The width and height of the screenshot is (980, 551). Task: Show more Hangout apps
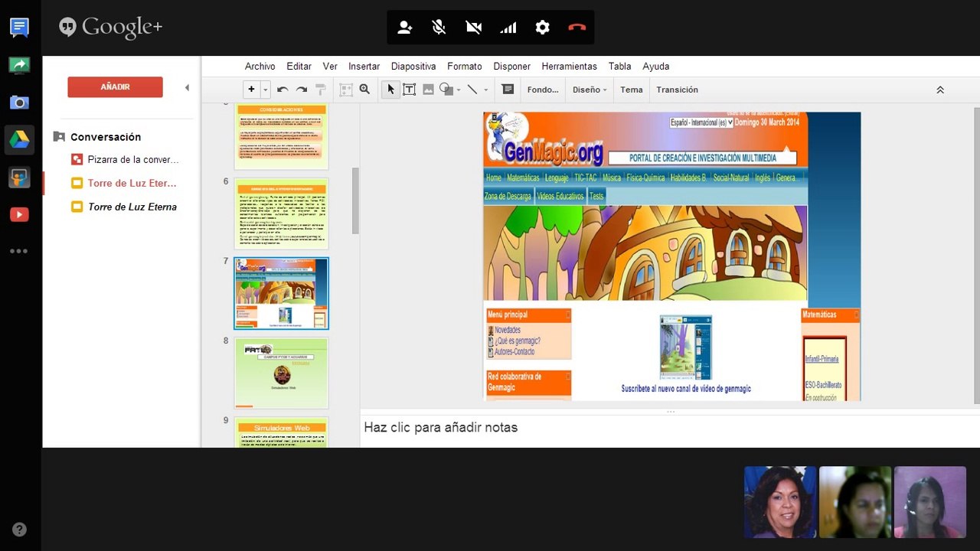pos(19,251)
